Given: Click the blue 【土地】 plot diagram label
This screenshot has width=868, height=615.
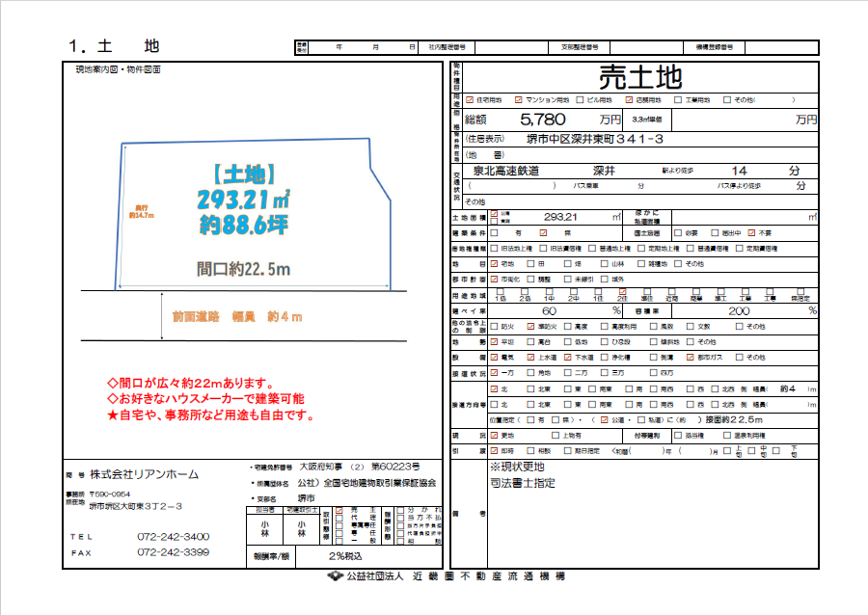Looking at the screenshot, I should click(x=244, y=174).
